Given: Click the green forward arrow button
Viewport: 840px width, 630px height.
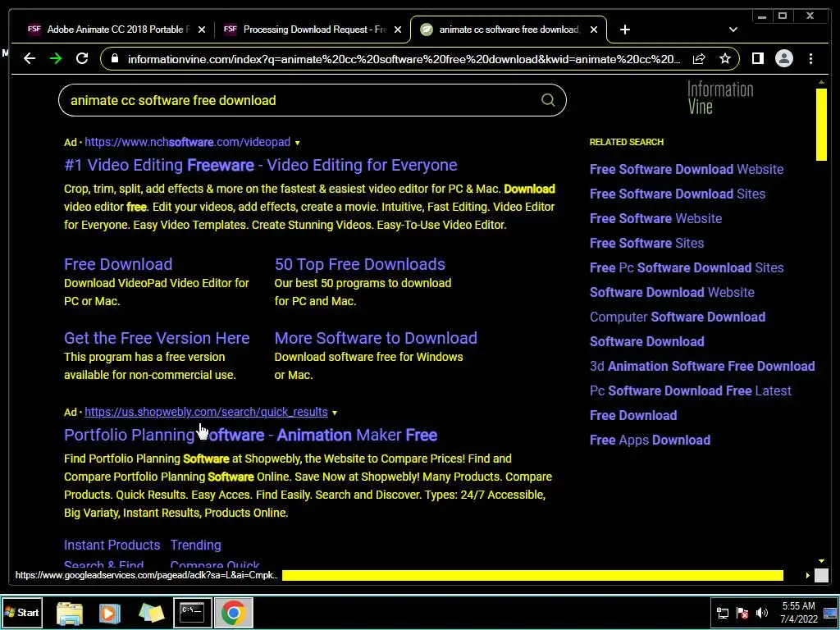Looking at the screenshot, I should (56, 58).
